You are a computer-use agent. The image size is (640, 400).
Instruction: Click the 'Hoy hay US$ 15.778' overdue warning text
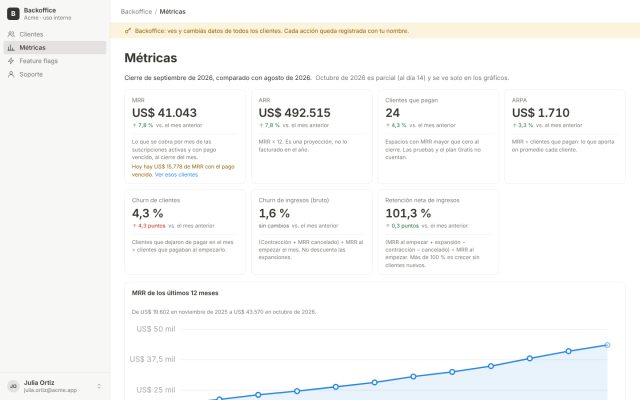coord(183,170)
